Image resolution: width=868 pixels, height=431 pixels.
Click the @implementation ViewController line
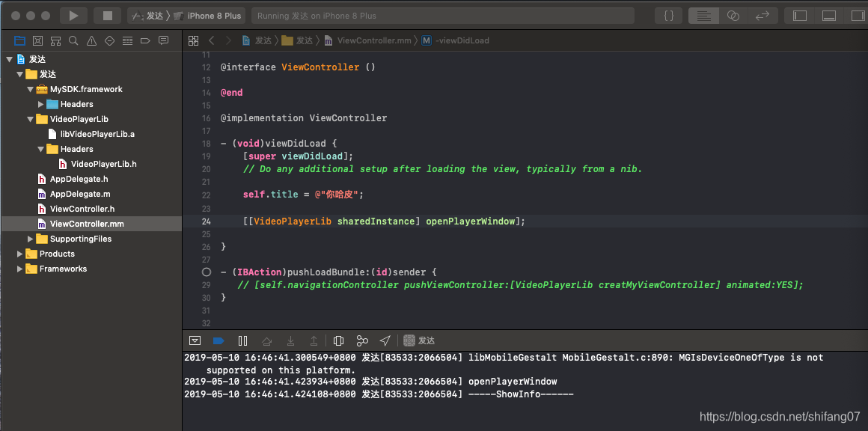pos(304,117)
